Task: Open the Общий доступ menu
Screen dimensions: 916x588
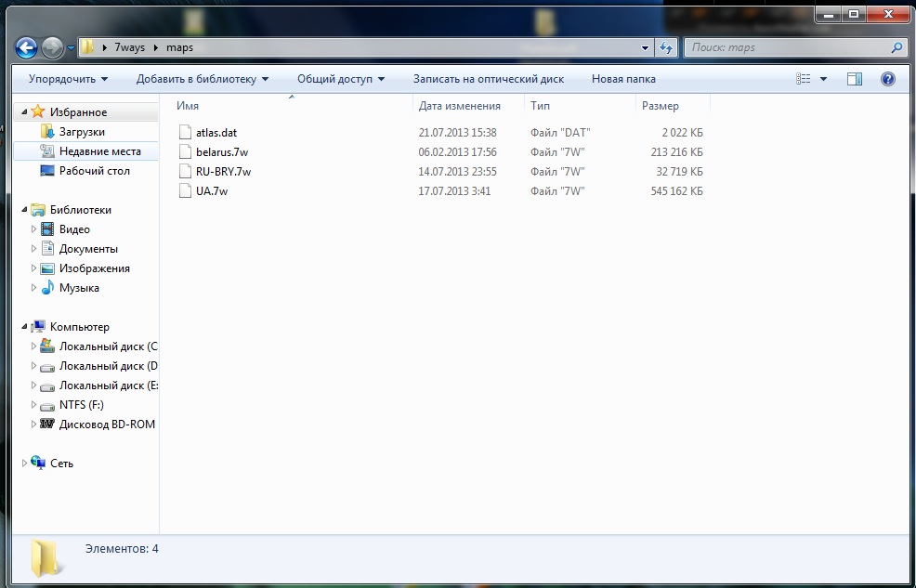Action: pos(340,79)
